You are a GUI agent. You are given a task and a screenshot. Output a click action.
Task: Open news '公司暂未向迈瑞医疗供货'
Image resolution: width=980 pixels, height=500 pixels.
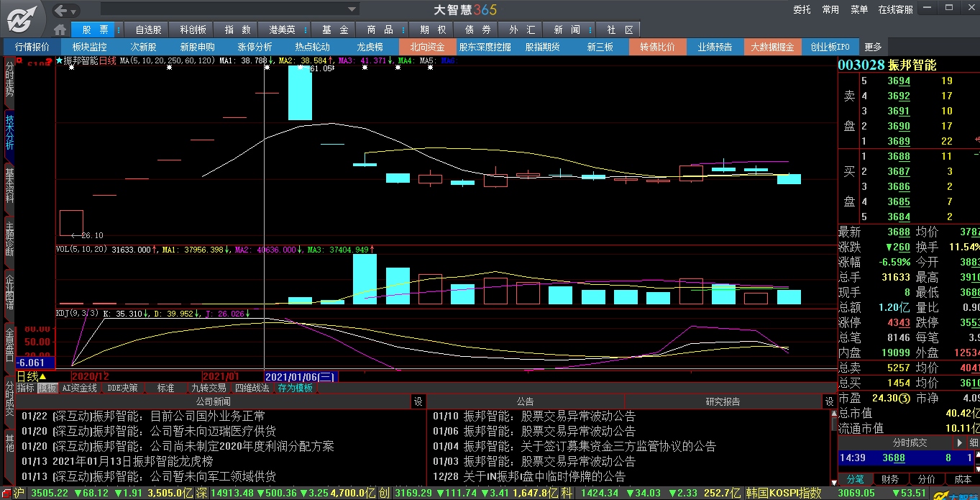pyautogui.click(x=149, y=431)
